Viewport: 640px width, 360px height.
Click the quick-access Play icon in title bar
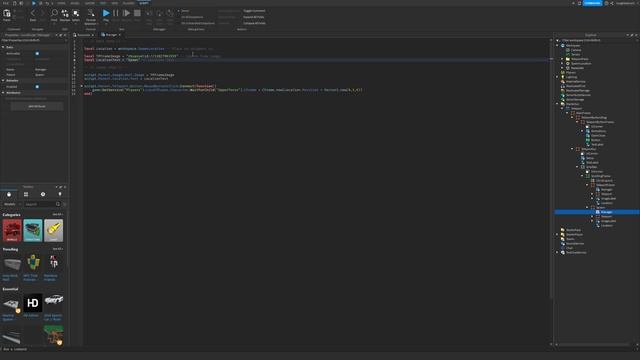[33, 3]
